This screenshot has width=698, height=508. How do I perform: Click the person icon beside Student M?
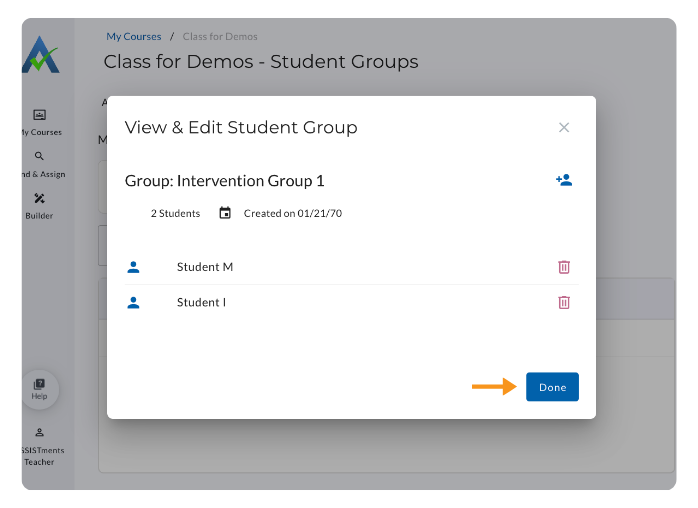pyautogui.click(x=133, y=267)
